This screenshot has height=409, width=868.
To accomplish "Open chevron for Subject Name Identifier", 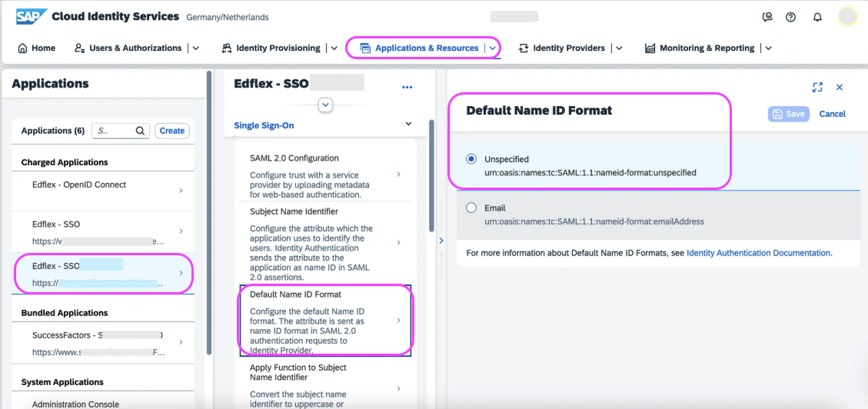I will click(x=398, y=242).
